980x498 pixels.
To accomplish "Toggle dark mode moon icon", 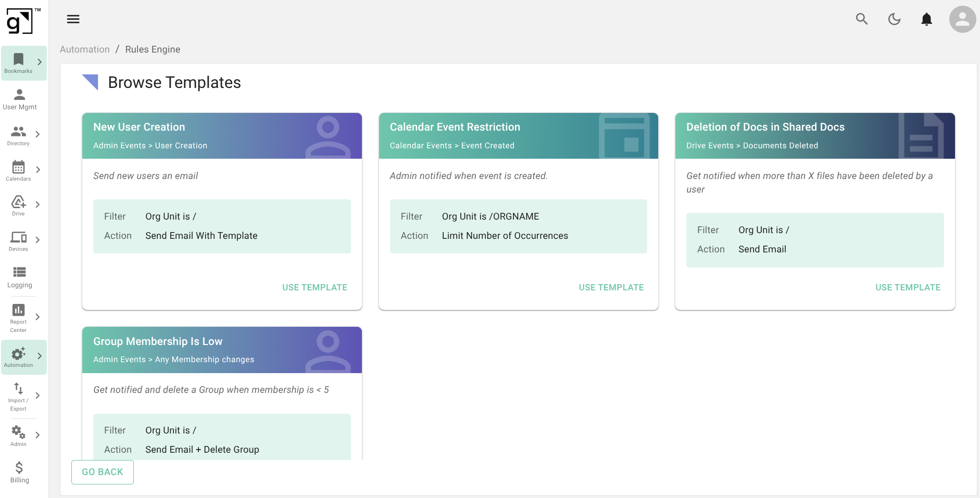I will (x=894, y=19).
